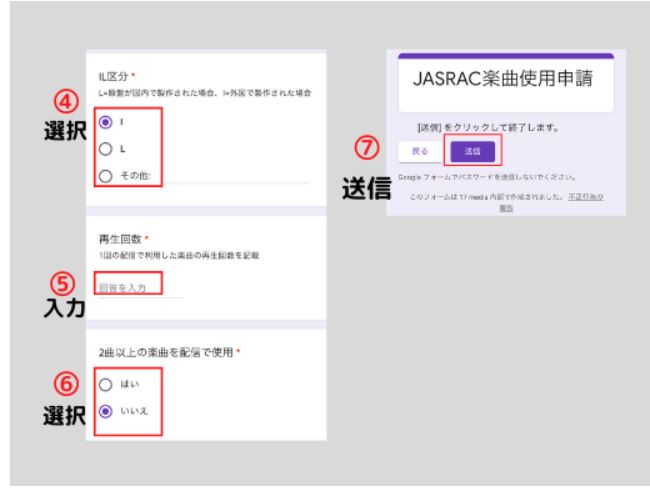Click the bold '入力' annotation label

(62, 305)
